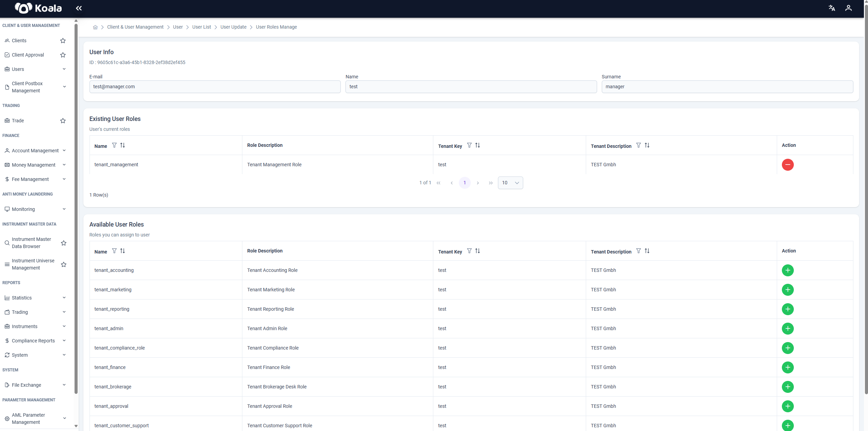The height and width of the screenshot is (431, 868).
Task: Open Instrument Universe Management
Action: tap(33, 264)
